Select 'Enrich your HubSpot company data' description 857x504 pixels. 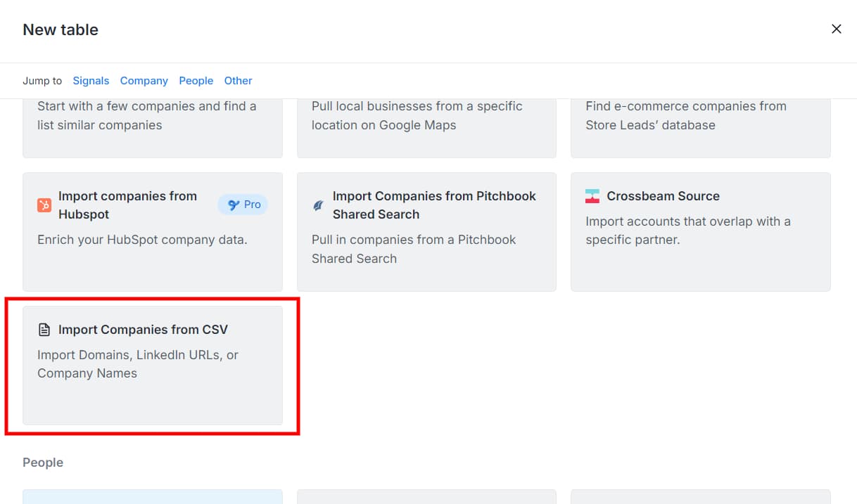coord(142,240)
